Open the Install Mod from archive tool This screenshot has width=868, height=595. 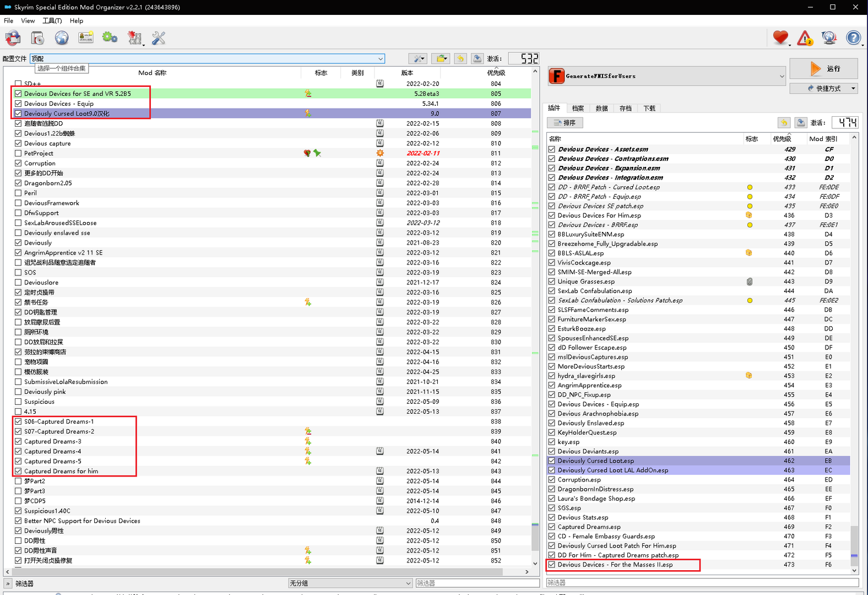point(37,38)
